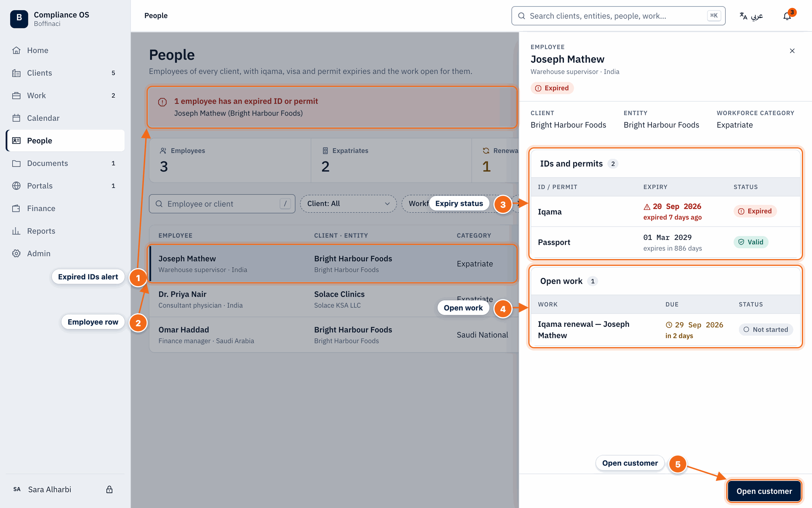812x508 pixels.
Task: Click the Expatriates badge icon
Action: (x=325, y=151)
